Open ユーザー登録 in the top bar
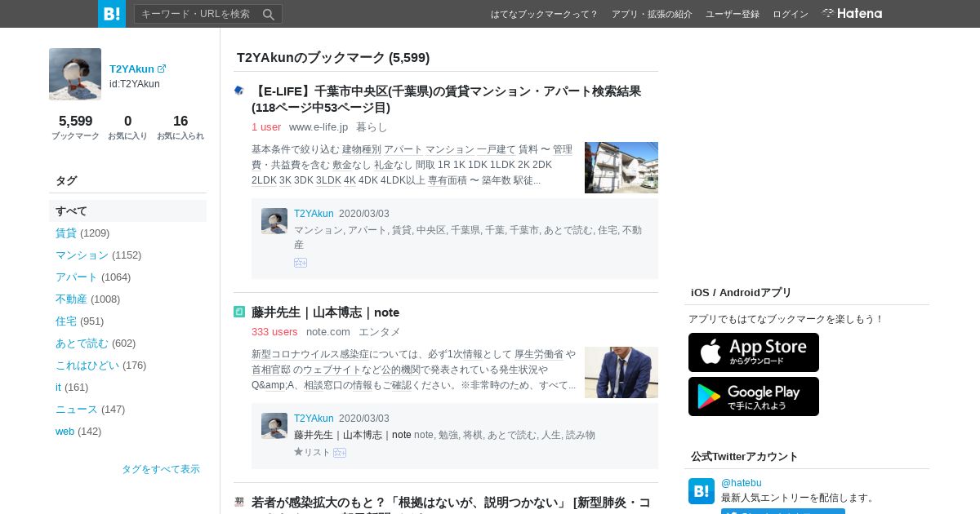 click(x=733, y=14)
